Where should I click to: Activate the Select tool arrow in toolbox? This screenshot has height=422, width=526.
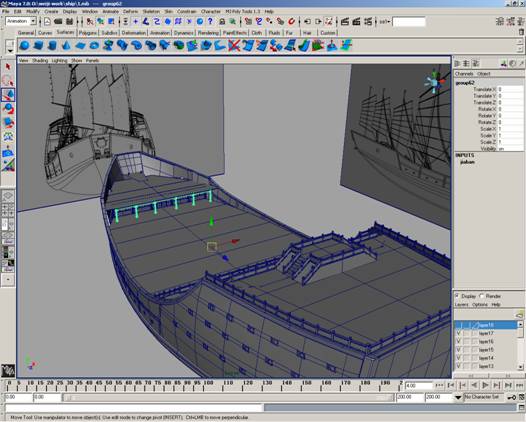point(8,67)
